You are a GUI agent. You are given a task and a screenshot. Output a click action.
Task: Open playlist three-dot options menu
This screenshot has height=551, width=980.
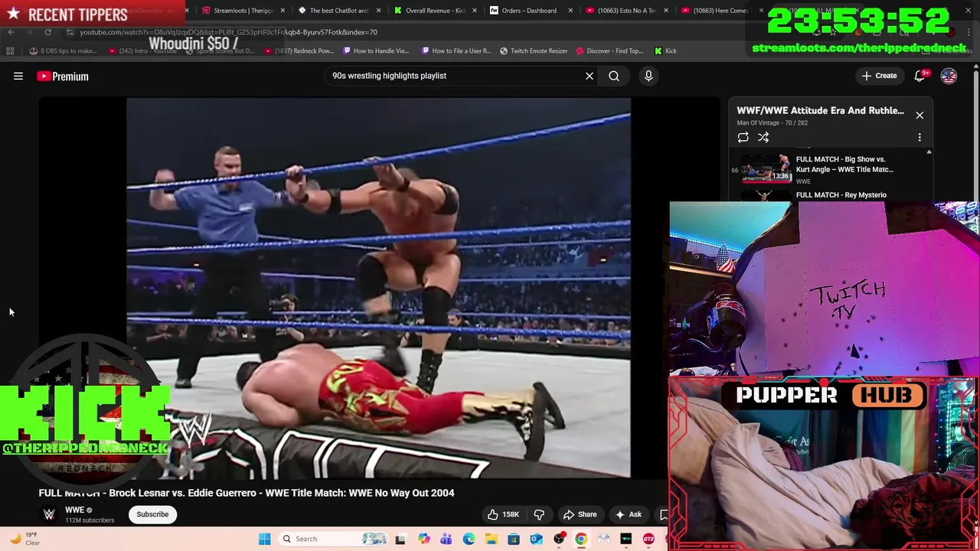pyautogui.click(x=920, y=138)
